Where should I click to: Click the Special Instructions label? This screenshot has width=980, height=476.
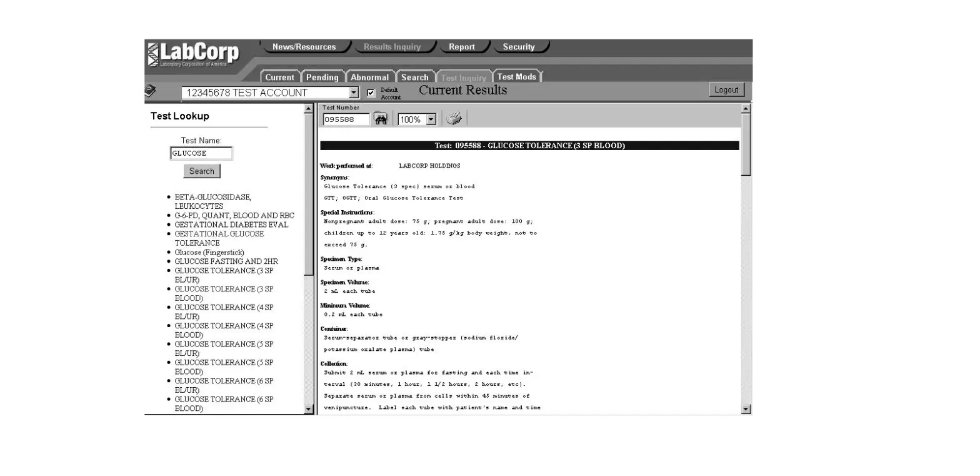347,213
